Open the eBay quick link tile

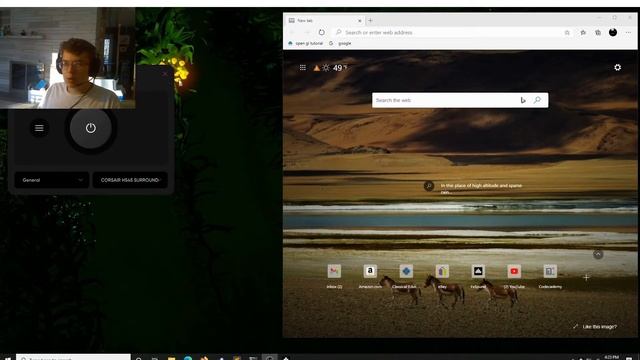point(442,276)
